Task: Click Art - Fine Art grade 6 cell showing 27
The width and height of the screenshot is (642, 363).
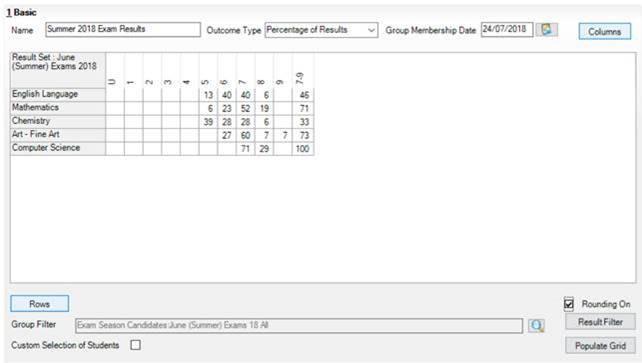Action: (x=227, y=135)
